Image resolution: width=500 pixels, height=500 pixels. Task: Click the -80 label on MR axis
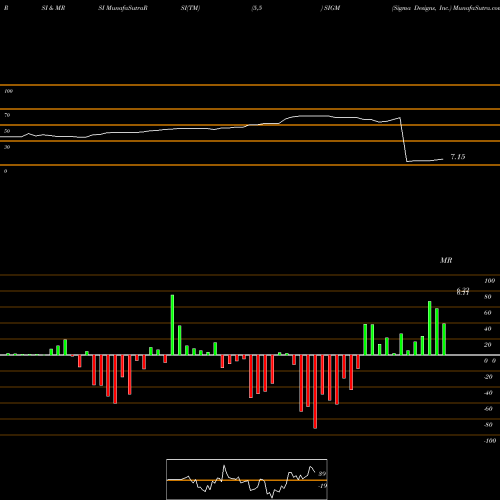488,425
